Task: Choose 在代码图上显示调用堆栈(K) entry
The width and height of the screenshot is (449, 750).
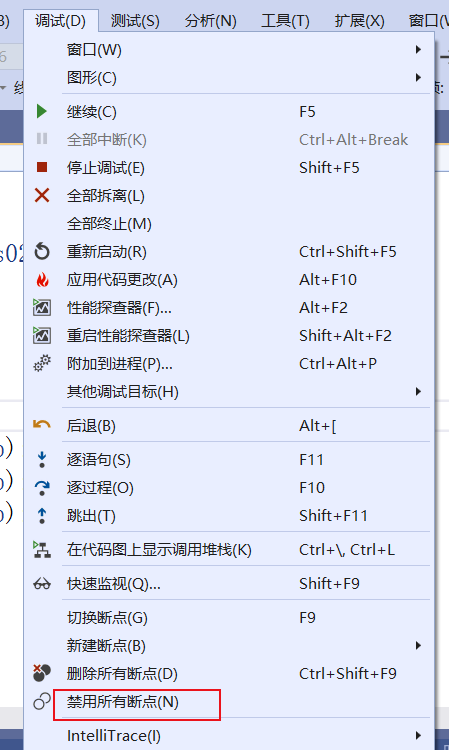Action: coord(229,550)
